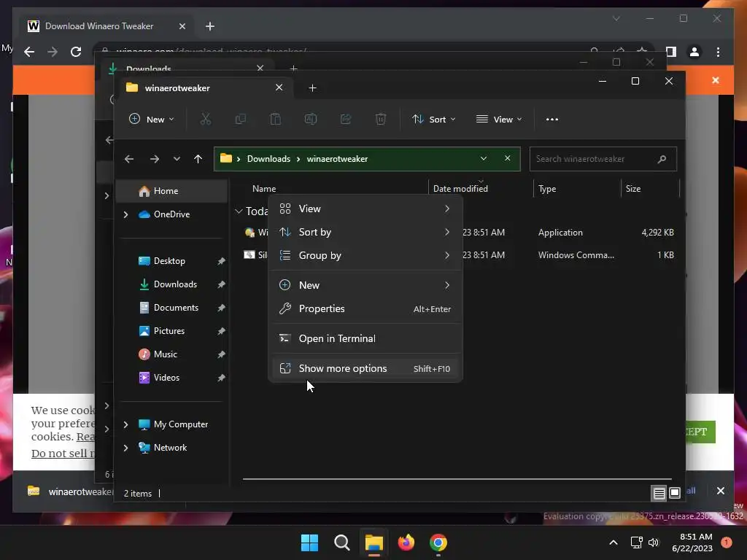747x560 pixels.
Task: Open View submenu in context menu
Action: (365, 209)
